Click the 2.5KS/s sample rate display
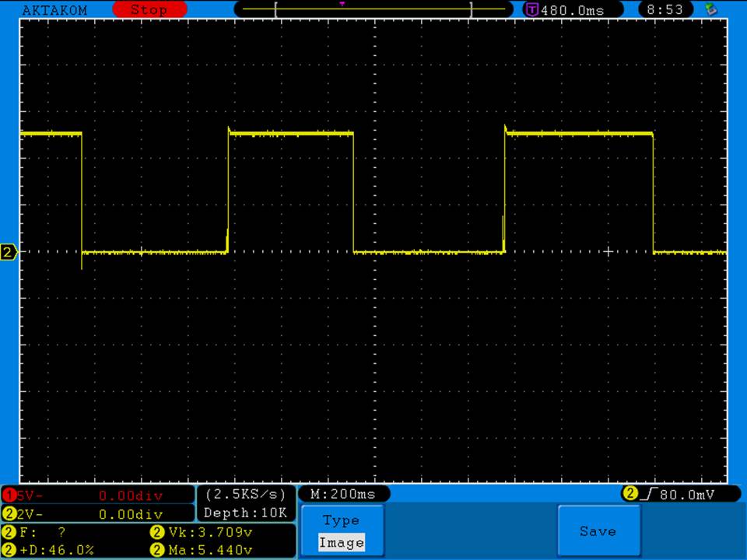747x560 pixels. click(246, 494)
